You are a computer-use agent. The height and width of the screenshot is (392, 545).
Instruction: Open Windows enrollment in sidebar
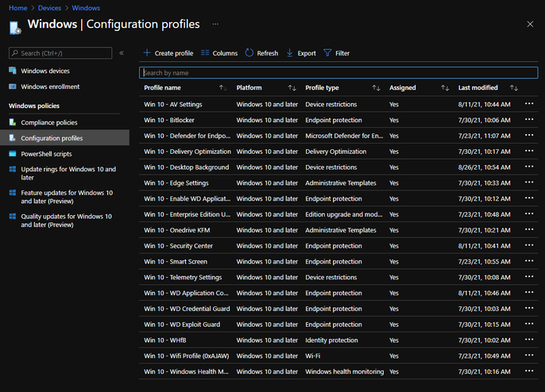(x=50, y=86)
